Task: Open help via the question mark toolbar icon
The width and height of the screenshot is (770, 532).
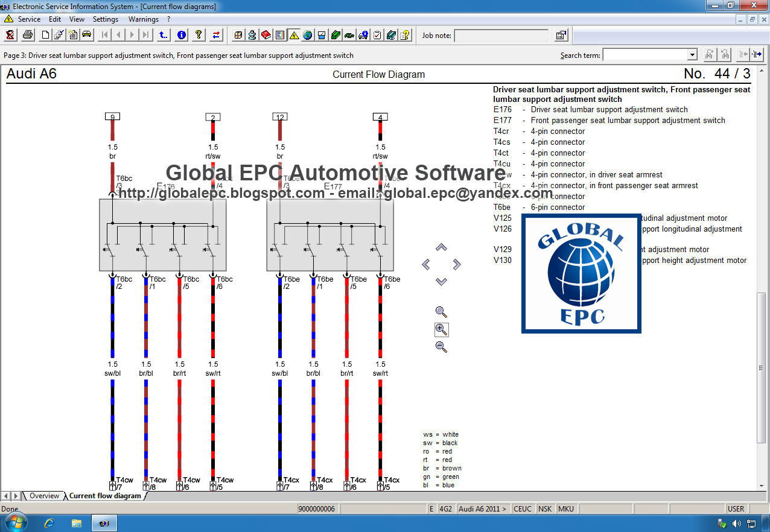Action: pos(198,34)
